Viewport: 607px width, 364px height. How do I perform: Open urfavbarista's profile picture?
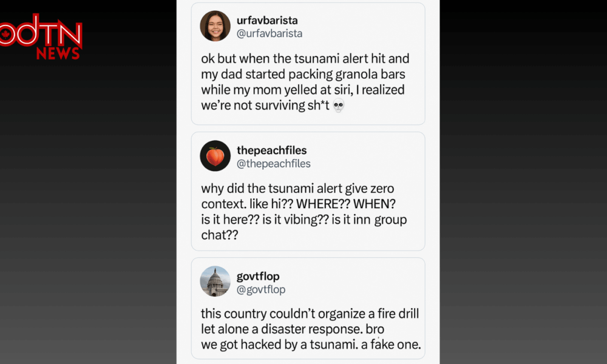[x=215, y=26]
